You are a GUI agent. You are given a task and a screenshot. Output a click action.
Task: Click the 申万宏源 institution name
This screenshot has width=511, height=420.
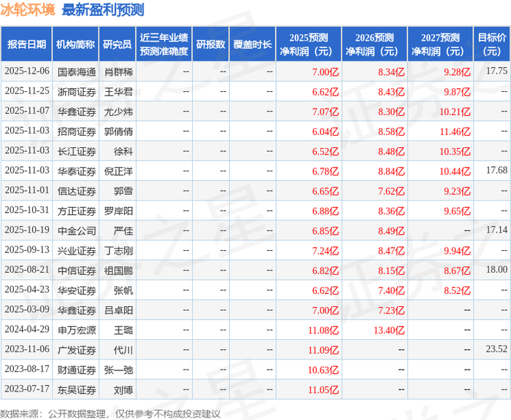tap(77, 330)
